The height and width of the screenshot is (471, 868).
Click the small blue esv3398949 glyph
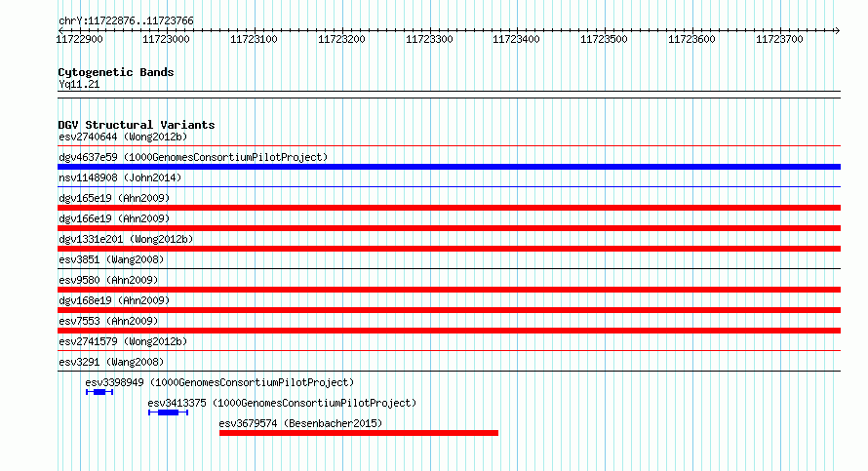pos(99,392)
